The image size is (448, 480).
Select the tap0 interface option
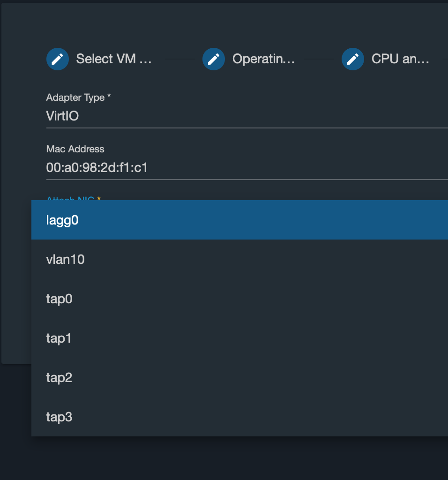(x=239, y=299)
